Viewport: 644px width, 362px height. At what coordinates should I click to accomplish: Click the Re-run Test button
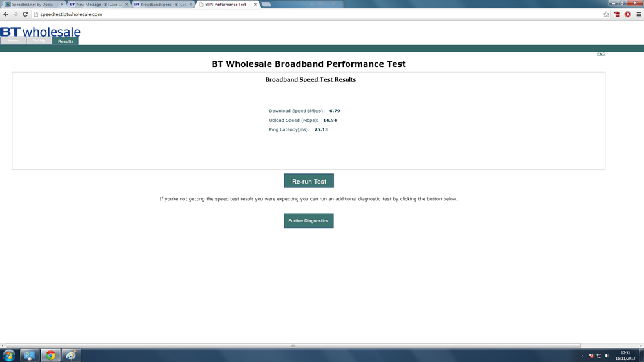(309, 181)
